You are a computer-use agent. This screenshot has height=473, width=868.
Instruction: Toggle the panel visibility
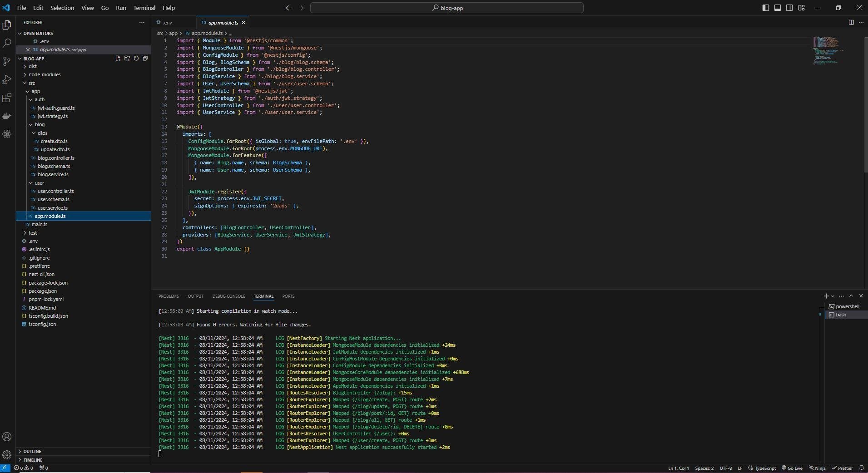click(x=778, y=8)
